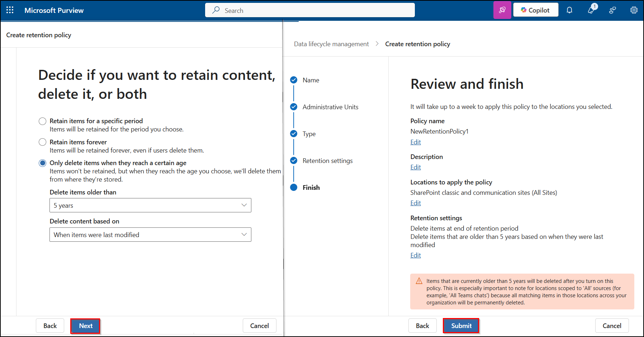Choose 'Retain items forever' option
The image size is (644, 337).
point(42,142)
